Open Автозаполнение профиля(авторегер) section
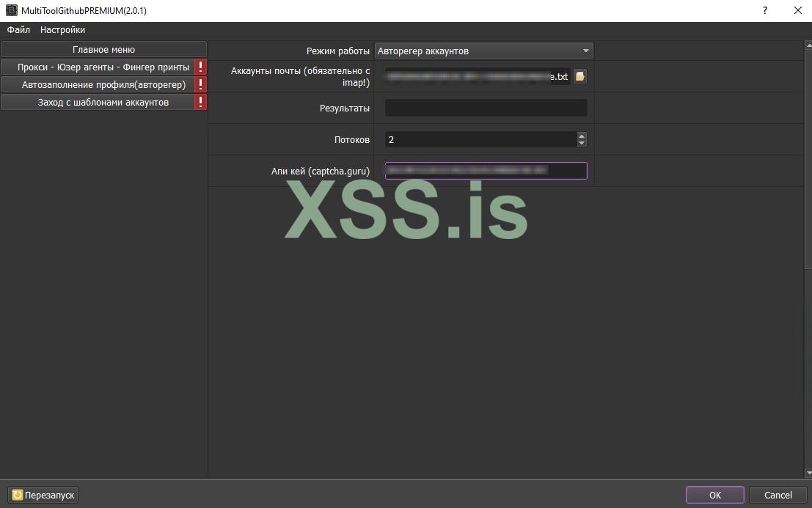This screenshot has width=812, height=508. pyautogui.click(x=98, y=85)
